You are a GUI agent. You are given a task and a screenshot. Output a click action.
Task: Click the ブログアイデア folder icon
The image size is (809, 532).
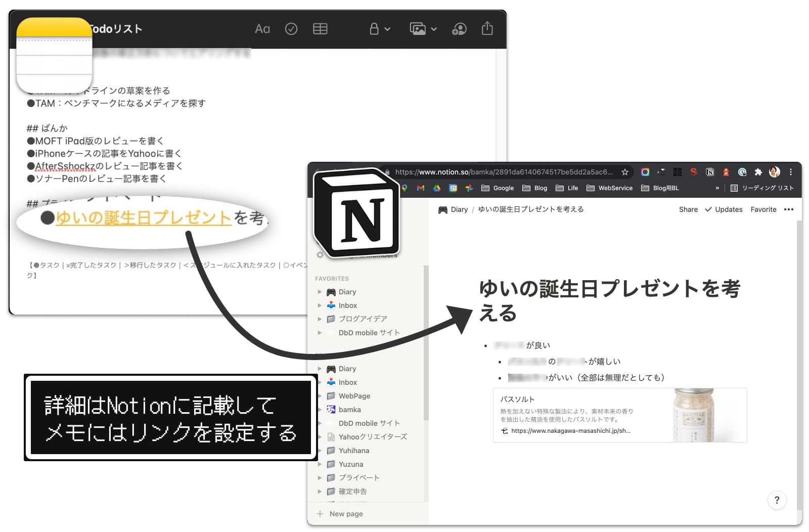(x=331, y=319)
